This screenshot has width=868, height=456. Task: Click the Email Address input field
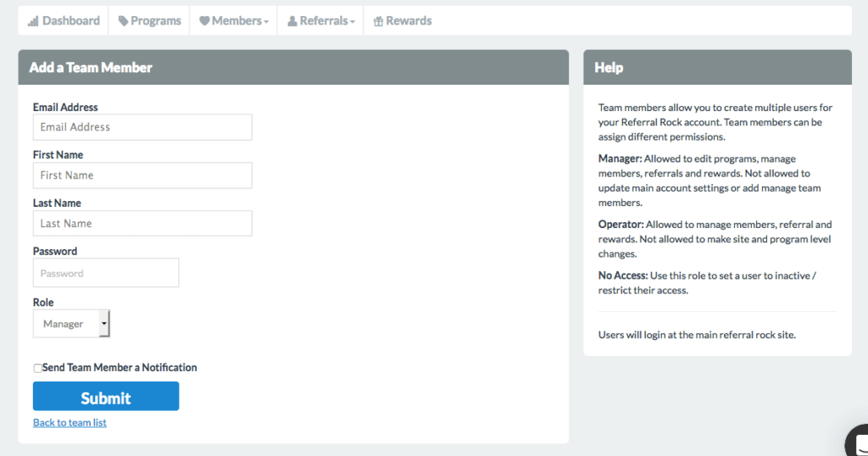tap(142, 127)
